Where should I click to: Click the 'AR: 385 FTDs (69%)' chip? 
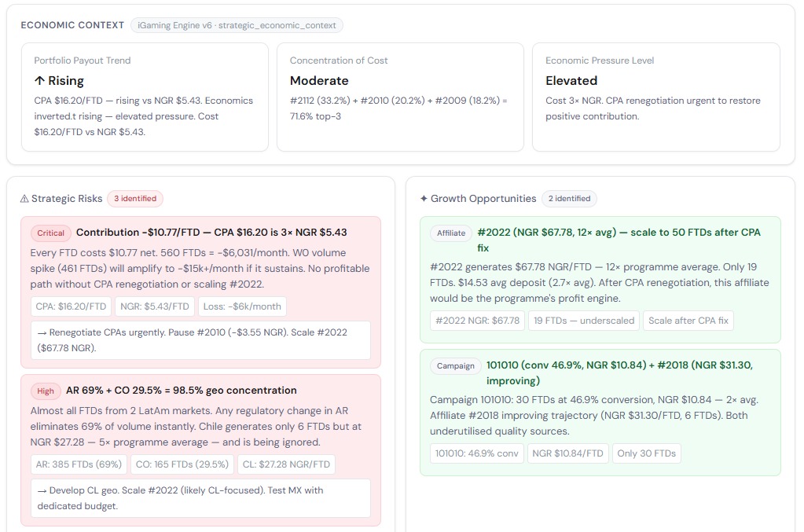[77, 464]
